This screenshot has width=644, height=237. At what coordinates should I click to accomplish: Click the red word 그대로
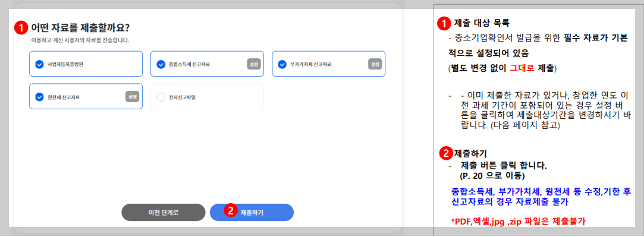point(523,68)
